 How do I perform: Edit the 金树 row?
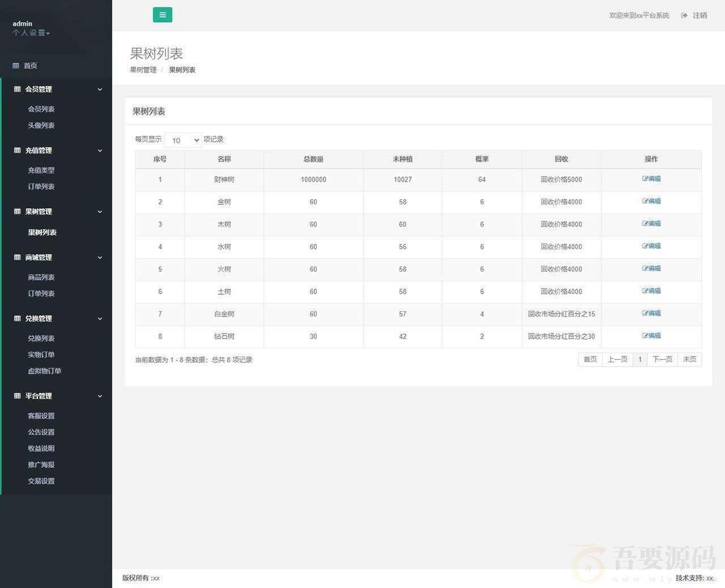pos(651,201)
